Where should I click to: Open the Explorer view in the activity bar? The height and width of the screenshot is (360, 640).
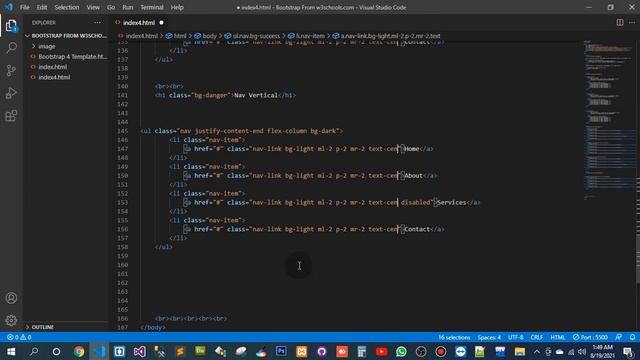11,25
